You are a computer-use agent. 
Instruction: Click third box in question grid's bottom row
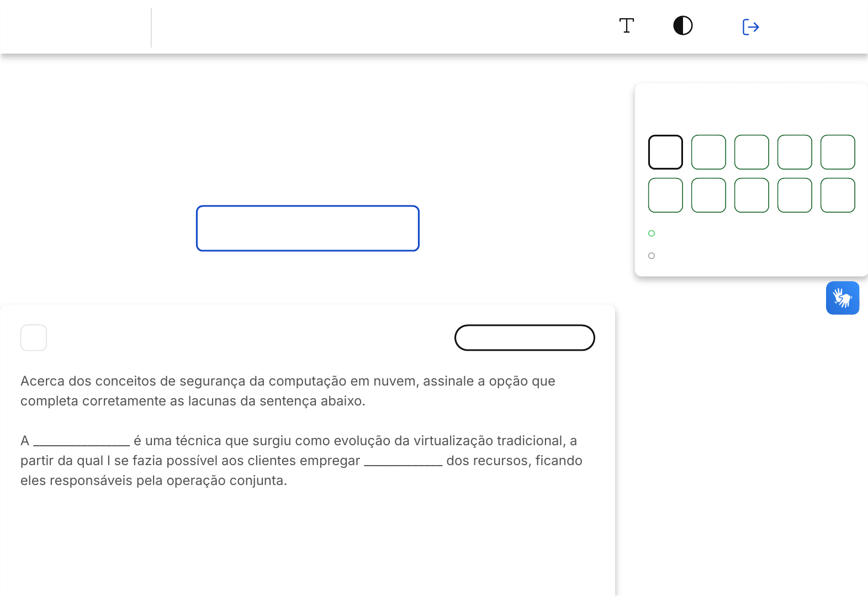751,195
